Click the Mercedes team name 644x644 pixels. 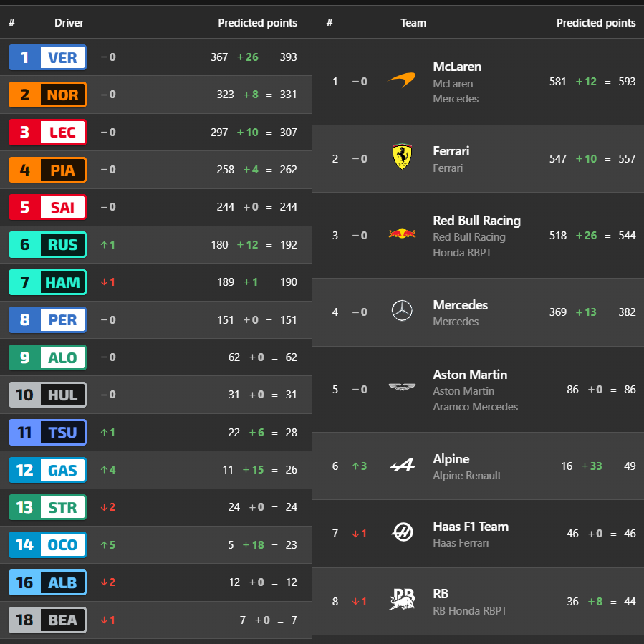click(461, 304)
